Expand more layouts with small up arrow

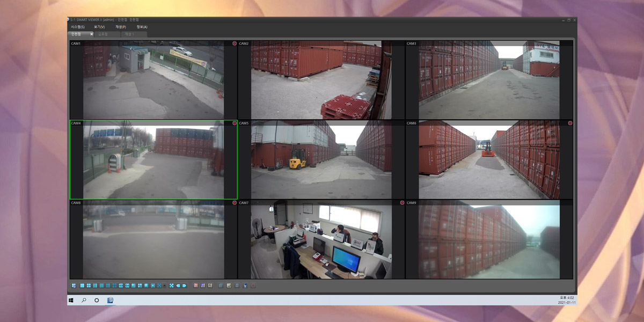coord(165,286)
